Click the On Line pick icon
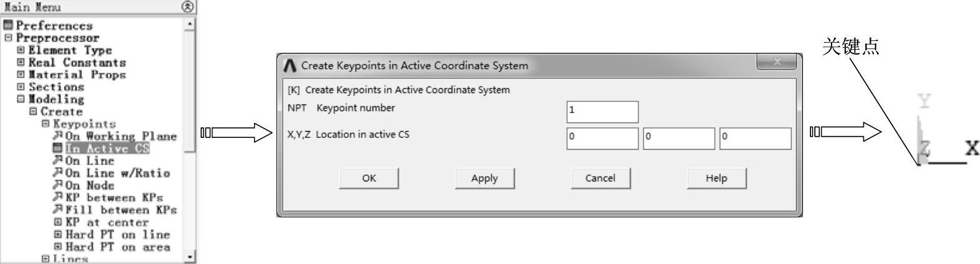This screenshot has height=264, width=980. click(x=58, y=160)
